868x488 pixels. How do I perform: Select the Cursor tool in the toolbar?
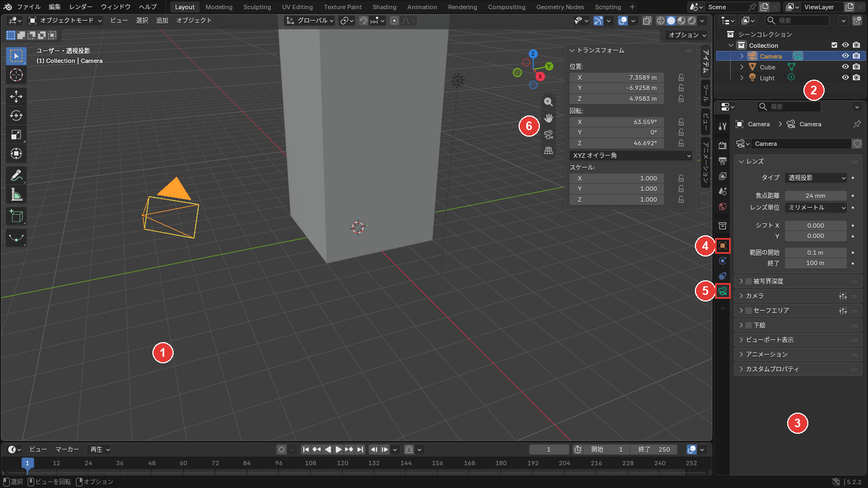(x=16, y=75)
